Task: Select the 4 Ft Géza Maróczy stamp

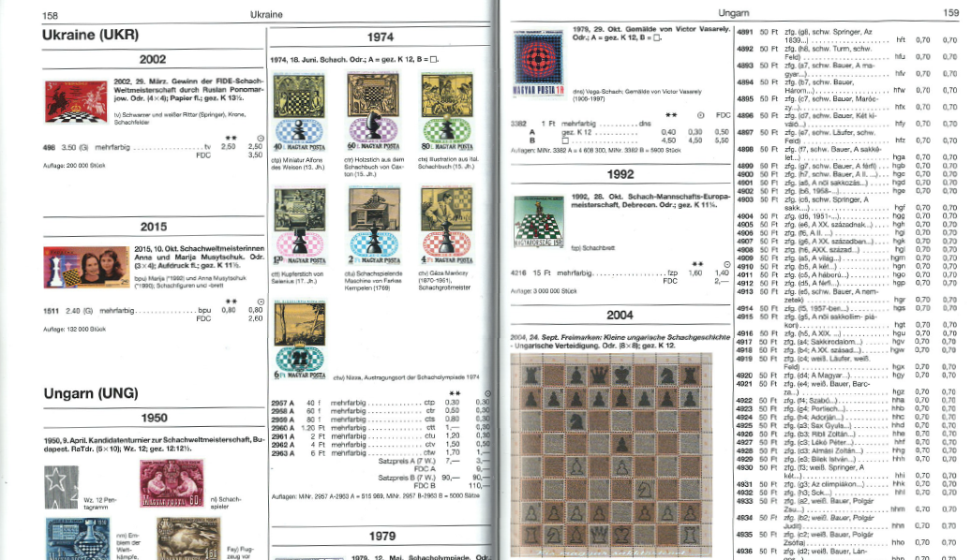Action: pos(446,227)
